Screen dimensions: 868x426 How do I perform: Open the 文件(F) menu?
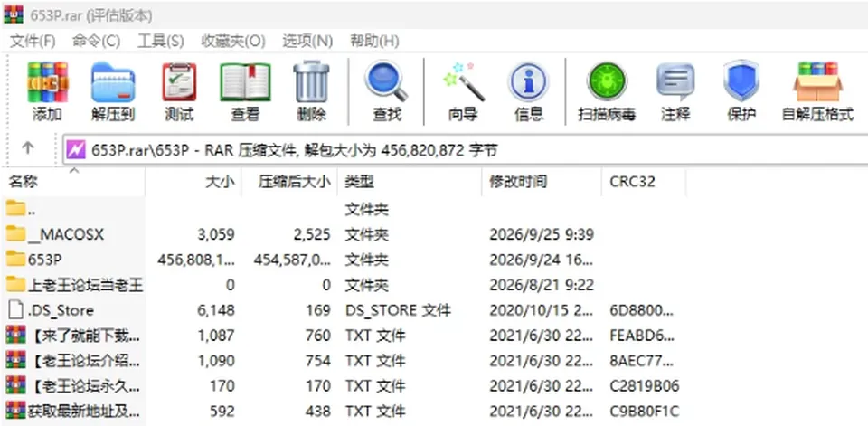[x=33, y=41]
